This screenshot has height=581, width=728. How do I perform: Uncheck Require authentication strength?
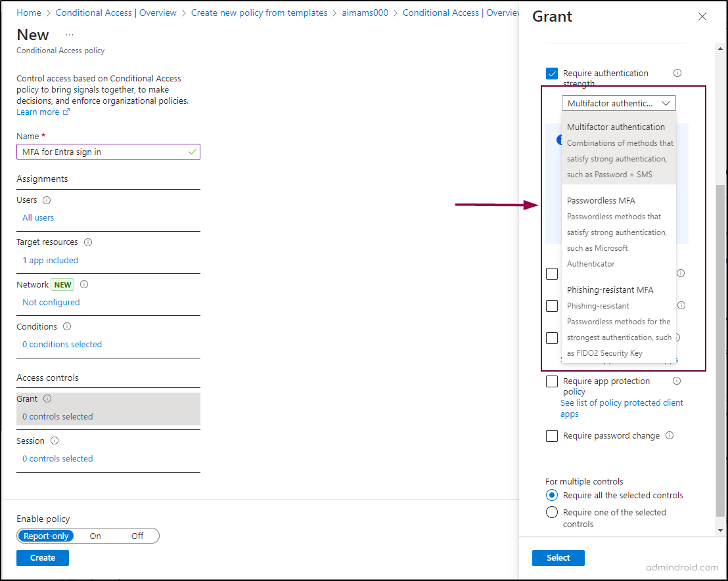tap(551, 74)
